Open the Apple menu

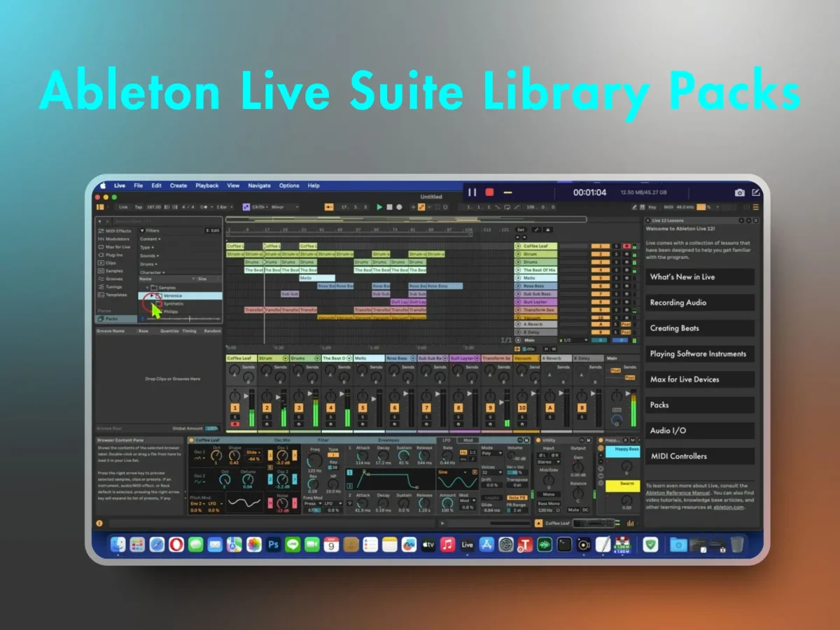pos(102,185)
